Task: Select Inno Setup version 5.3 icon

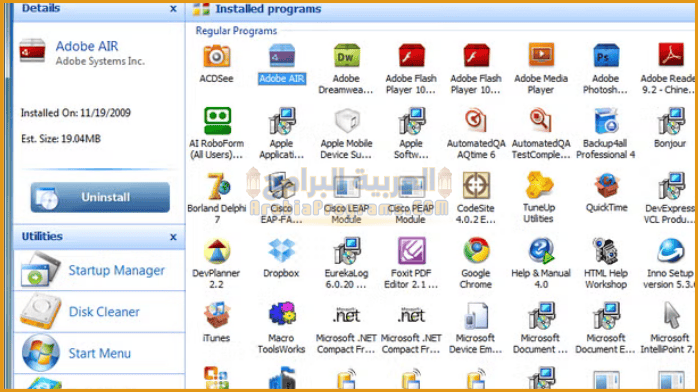Action: (x=671, y=251)
